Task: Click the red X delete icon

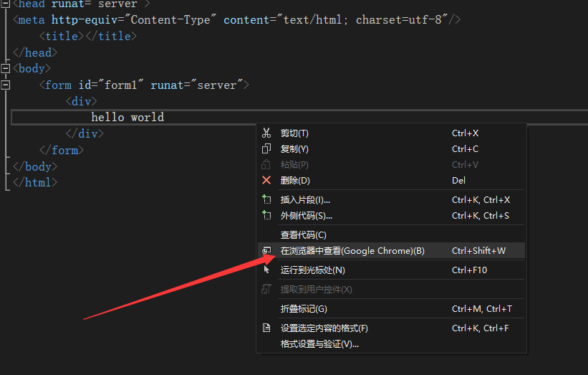Action: pos(266,181)
